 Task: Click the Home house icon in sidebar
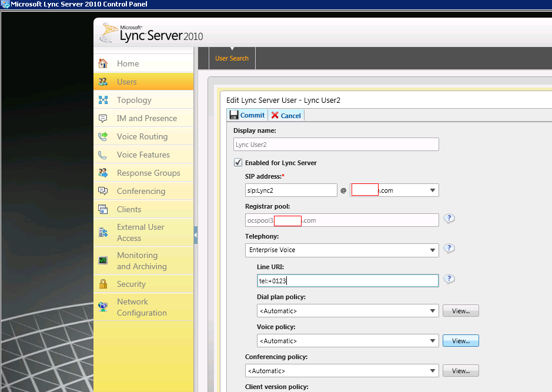coord(103,63)
